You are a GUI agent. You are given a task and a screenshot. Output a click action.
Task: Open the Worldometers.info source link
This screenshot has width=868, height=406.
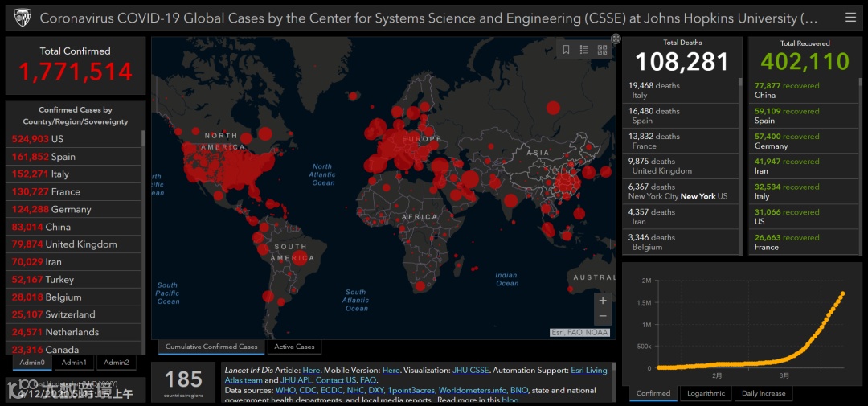(x=473, y=391)
